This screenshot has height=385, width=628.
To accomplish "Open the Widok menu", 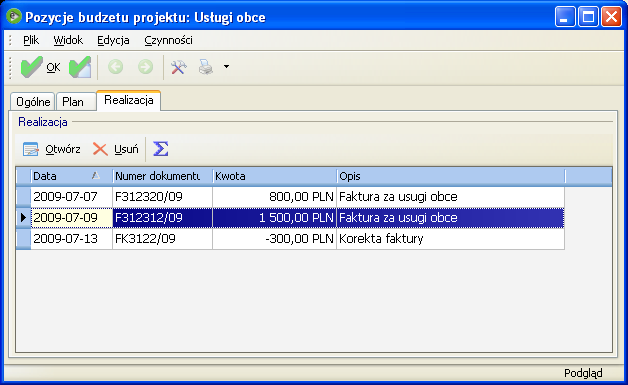I will (x=68, y=40).
